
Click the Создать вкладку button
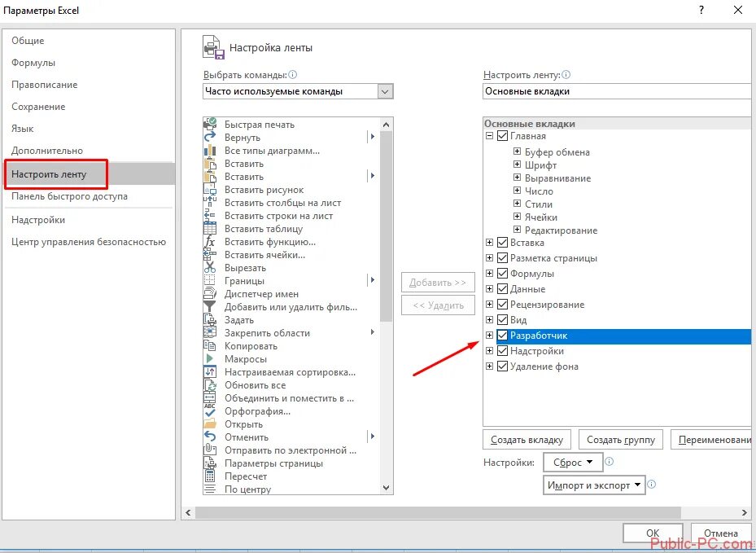527,440
